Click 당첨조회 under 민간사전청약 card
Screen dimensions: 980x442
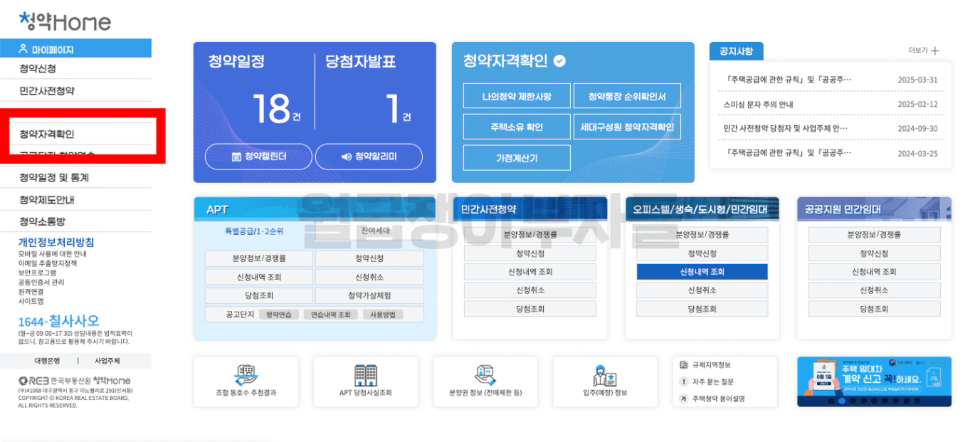click(x=530, y=309)
